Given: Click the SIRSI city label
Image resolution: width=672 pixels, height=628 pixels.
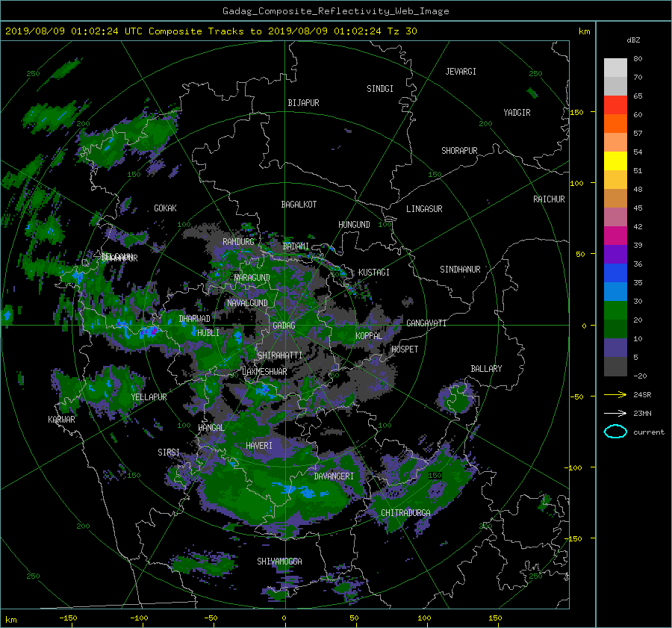Looking at the screenshot, I should (169, 453).
